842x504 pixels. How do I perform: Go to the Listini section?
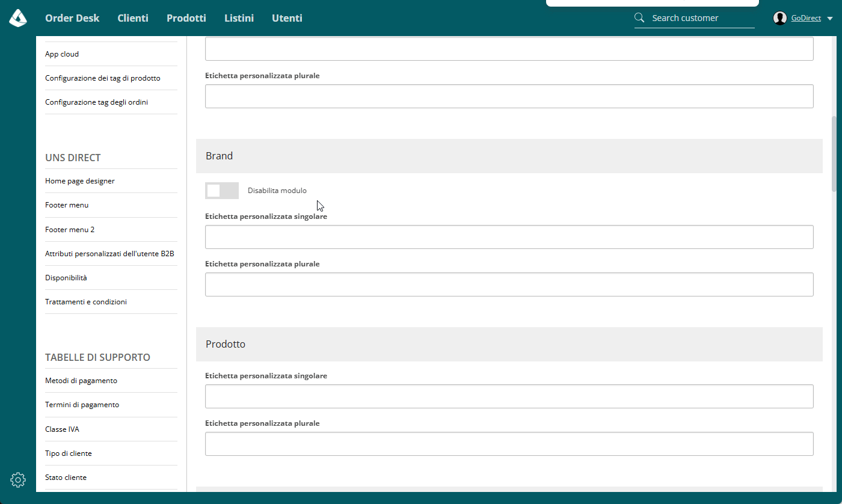(239, 18)
